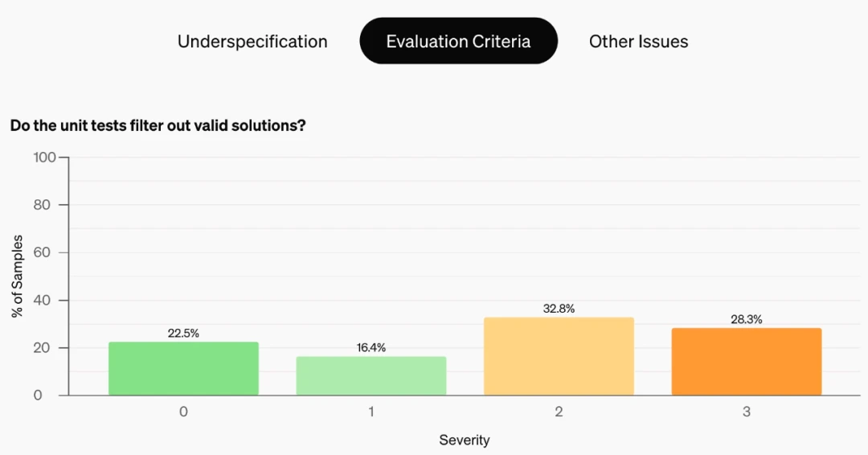868x455 pixels.
Task: Click the % of Samples axis title
Action: (17, 277)
